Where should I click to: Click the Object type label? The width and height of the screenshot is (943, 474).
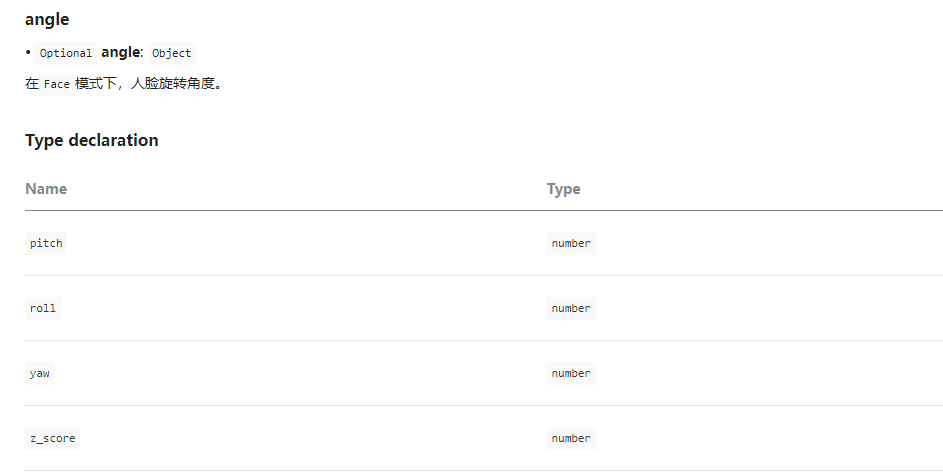171,53
